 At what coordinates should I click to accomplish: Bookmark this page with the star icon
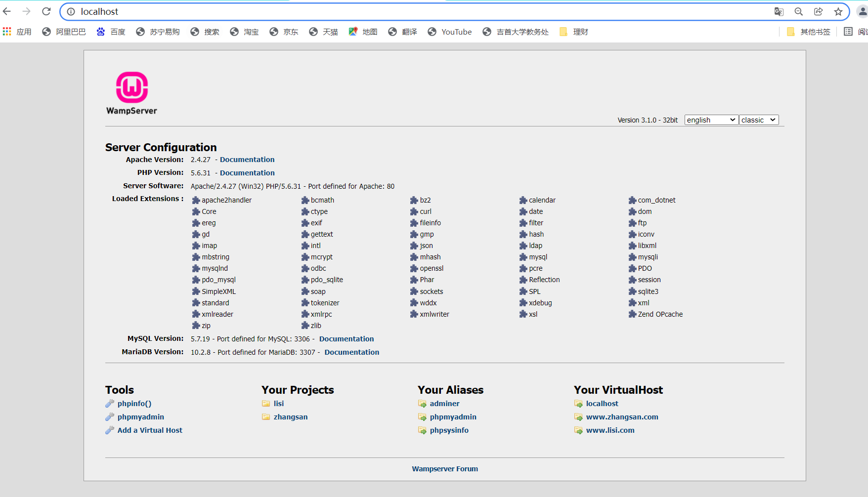point(838,11)
